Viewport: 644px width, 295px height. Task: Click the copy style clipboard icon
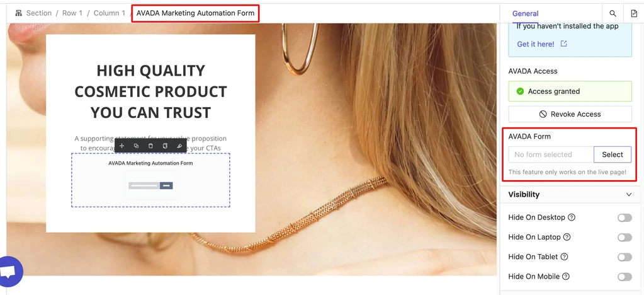coord(165,146)
